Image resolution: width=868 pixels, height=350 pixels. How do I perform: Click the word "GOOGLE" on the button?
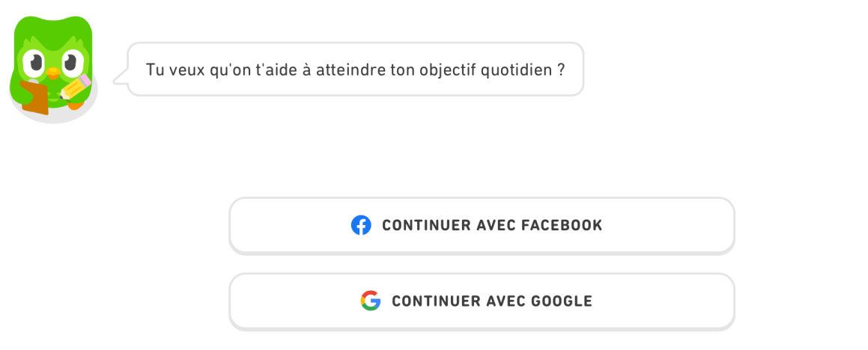(x=562, y=301)
